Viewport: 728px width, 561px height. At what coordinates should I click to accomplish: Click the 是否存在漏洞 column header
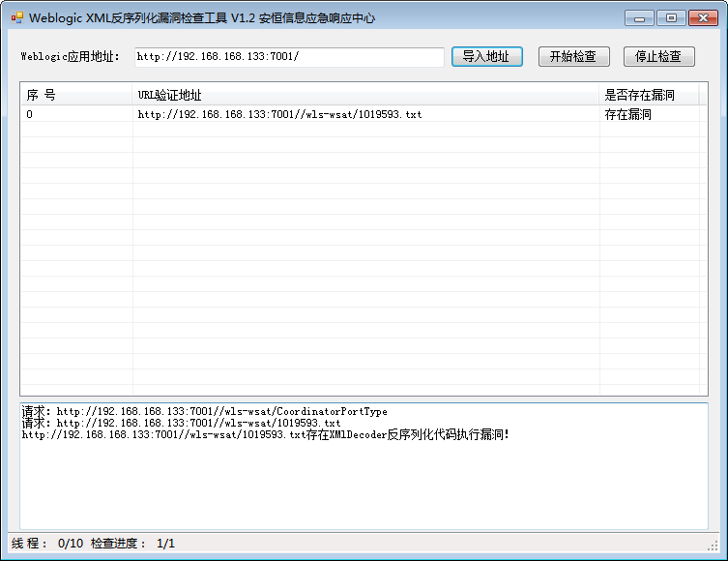point(649,95)
